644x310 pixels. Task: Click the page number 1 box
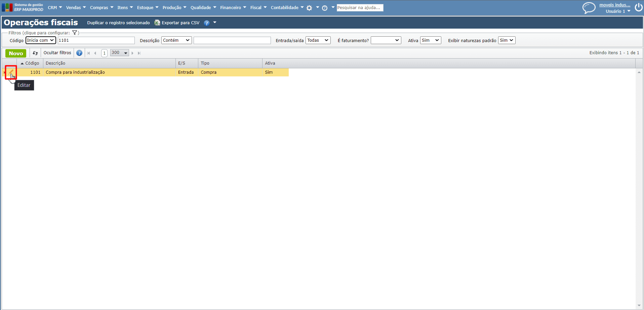pos(105,53)
